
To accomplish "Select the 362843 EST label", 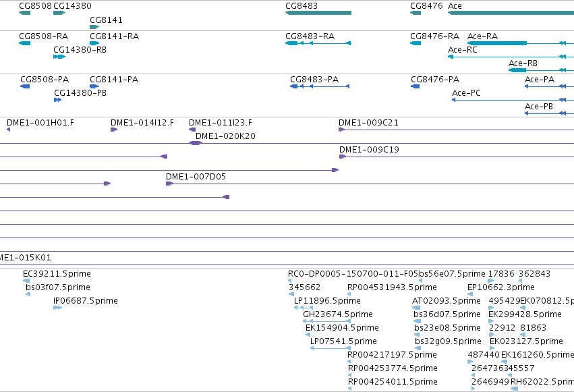I will [x=534, y=274].
